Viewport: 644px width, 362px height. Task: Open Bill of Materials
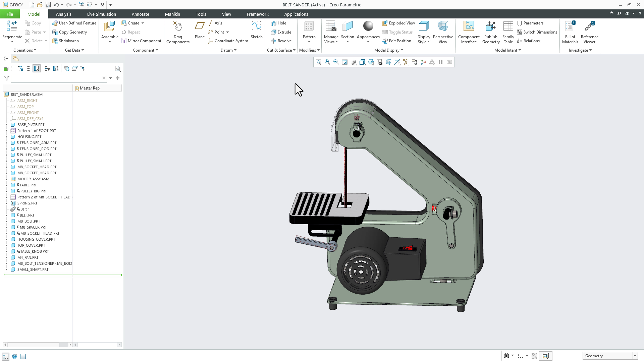[570, 33]
